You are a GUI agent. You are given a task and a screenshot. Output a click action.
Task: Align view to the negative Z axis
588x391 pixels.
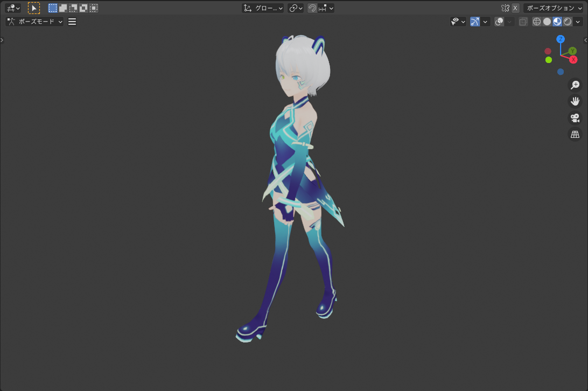560,72
